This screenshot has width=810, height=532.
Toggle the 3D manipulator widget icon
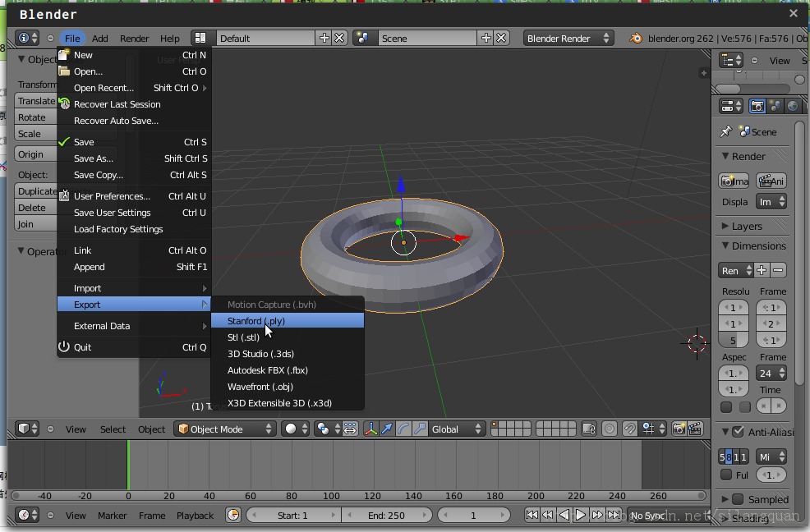[x=370, y=429]
